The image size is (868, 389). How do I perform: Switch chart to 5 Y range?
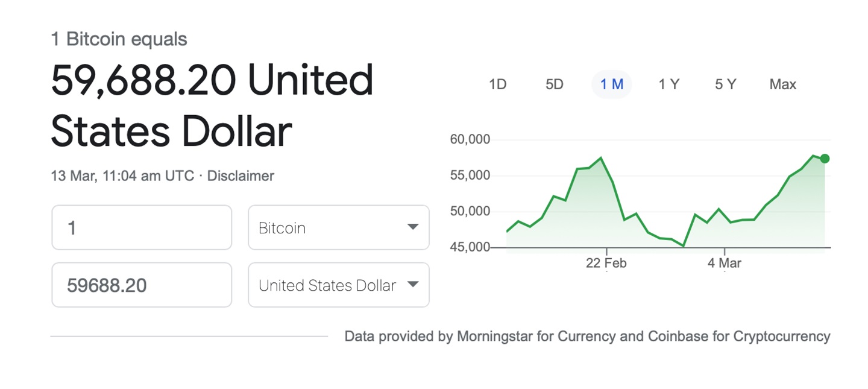click(x=726, y=84)
